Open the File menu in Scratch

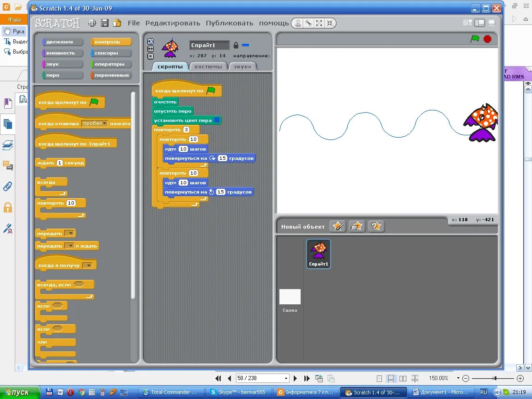click(x=133, y=23)
